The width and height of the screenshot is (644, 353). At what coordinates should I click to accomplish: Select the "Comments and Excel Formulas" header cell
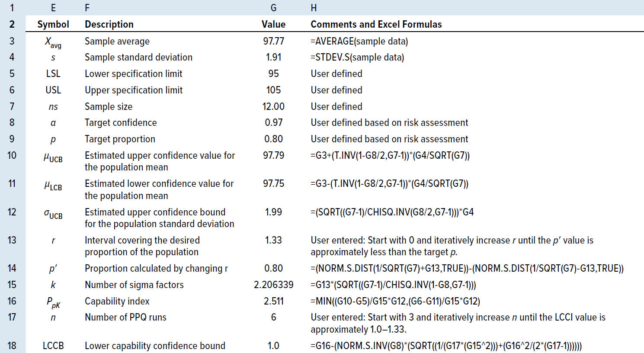pos(376,25)
